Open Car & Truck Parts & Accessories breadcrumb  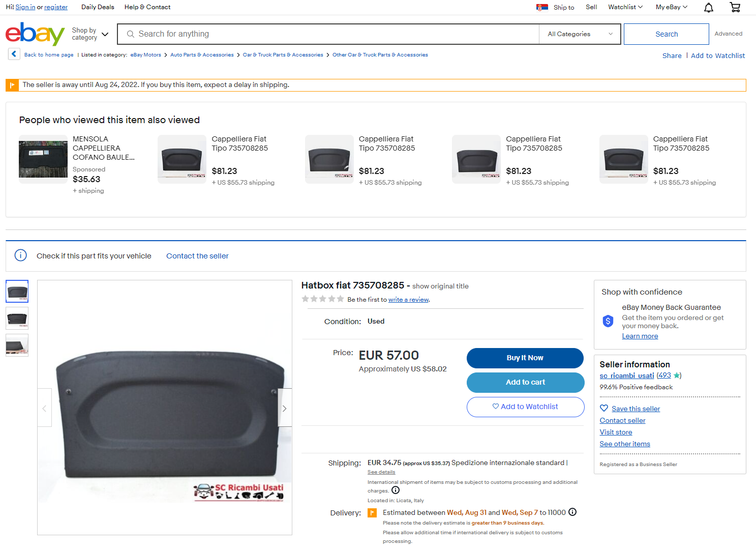click(283, 54)
